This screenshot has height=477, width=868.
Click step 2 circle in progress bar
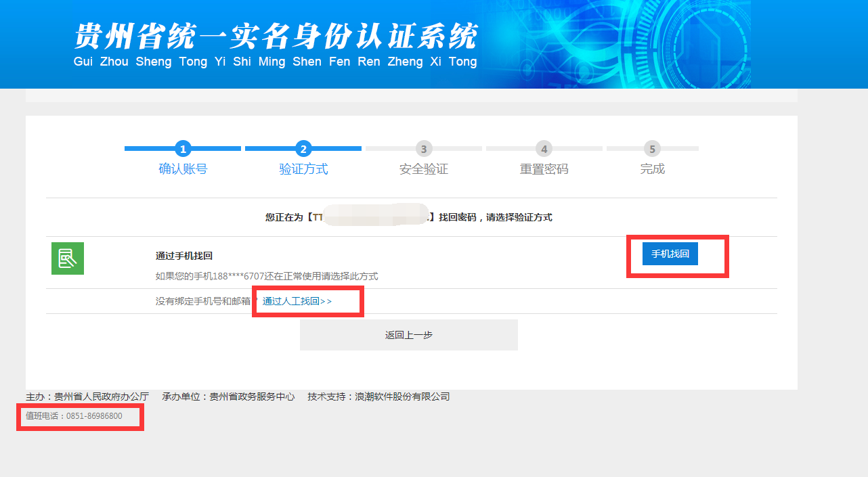click(303, 149)
